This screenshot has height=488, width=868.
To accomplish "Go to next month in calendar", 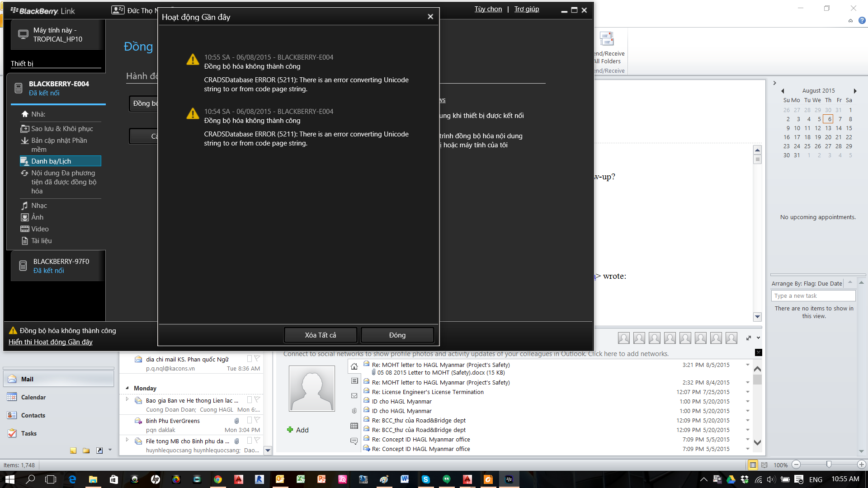I will (x=855, y=91).
